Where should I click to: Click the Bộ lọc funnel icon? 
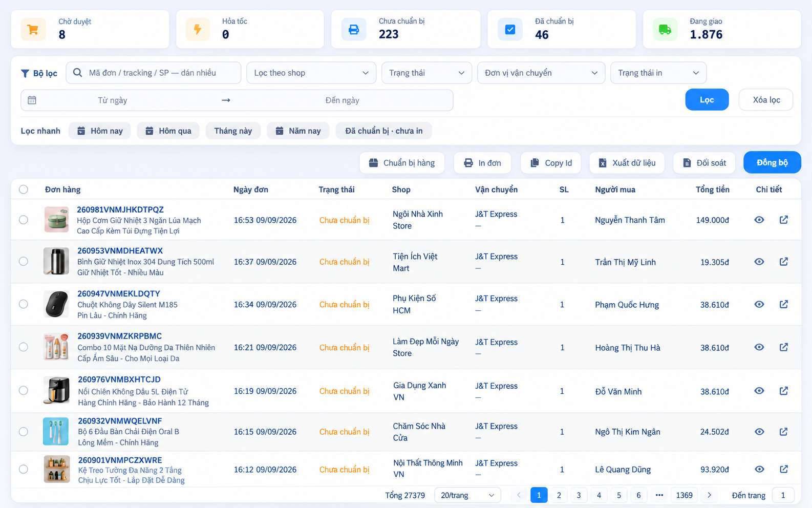tap(25, 73)
